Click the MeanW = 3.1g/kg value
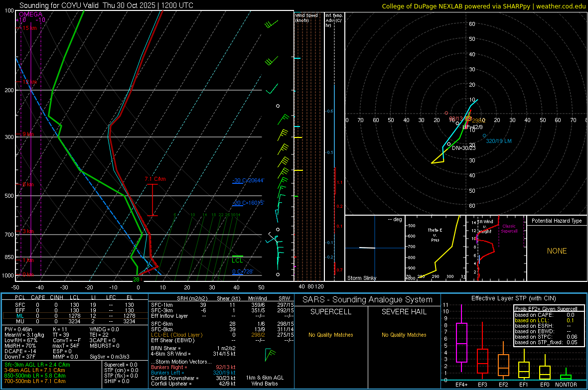The width and height of the screenshot is (588, 390). (24, 335)
